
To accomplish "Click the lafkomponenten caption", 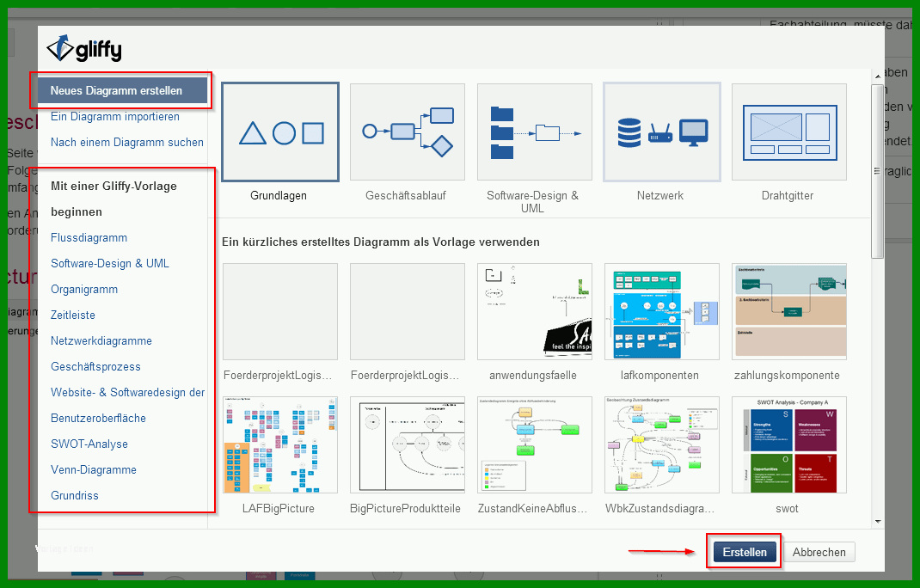I will (659, 376).
